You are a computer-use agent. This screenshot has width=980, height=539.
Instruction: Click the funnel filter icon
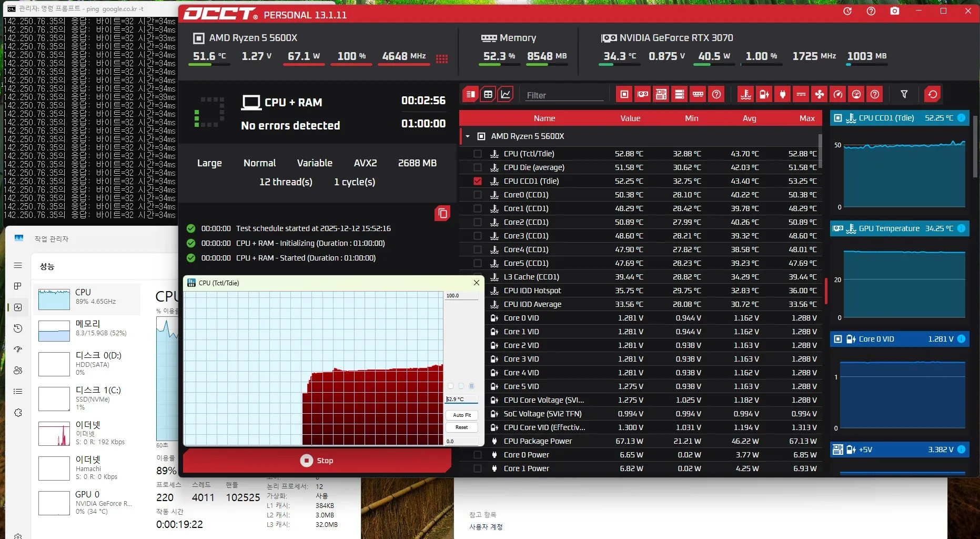904,94
